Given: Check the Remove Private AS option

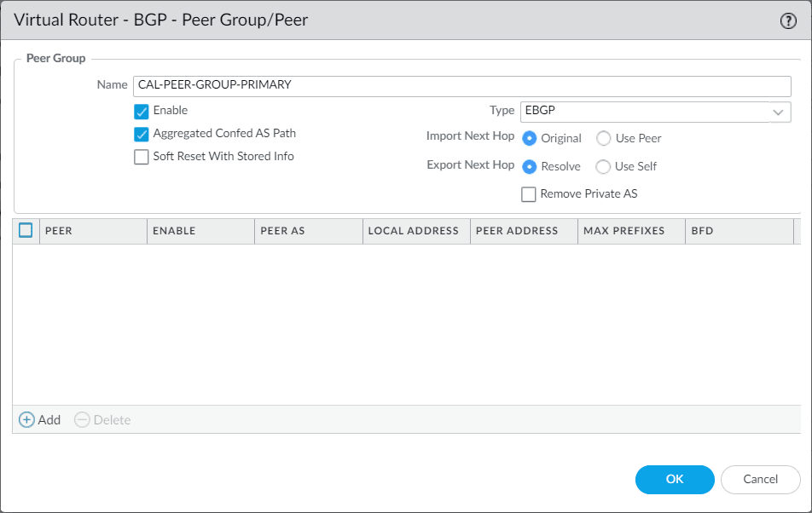Looking at the screenshot, I should point(528,194).
